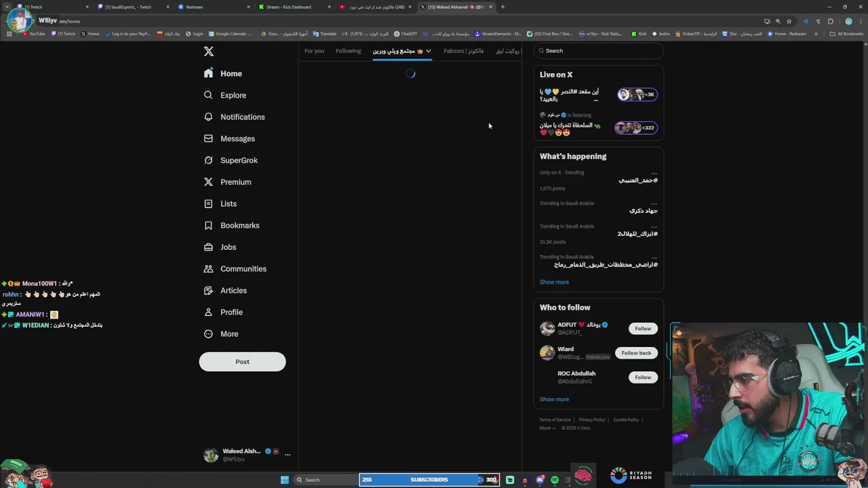
Task: Follow ROC Abdullah
Action: [x=643, y=378]
